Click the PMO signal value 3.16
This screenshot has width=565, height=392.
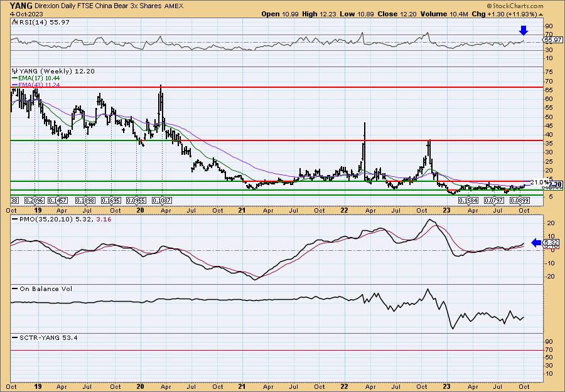pos(104,220)
